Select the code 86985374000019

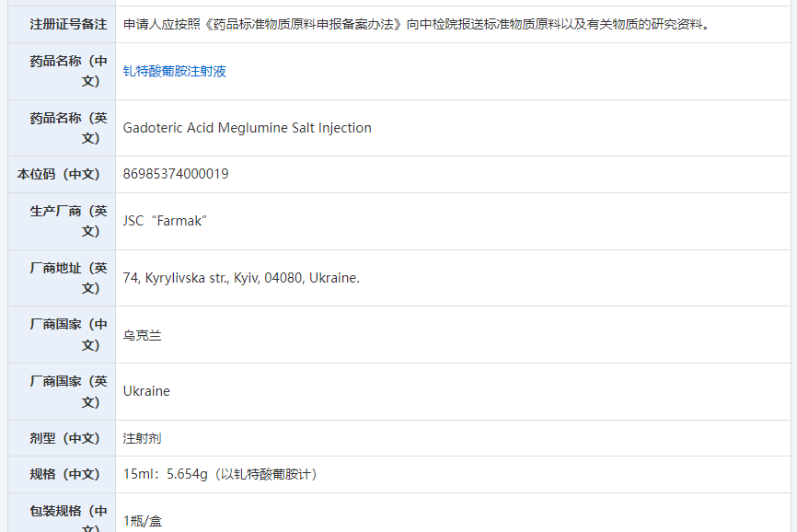coord(176,174)
